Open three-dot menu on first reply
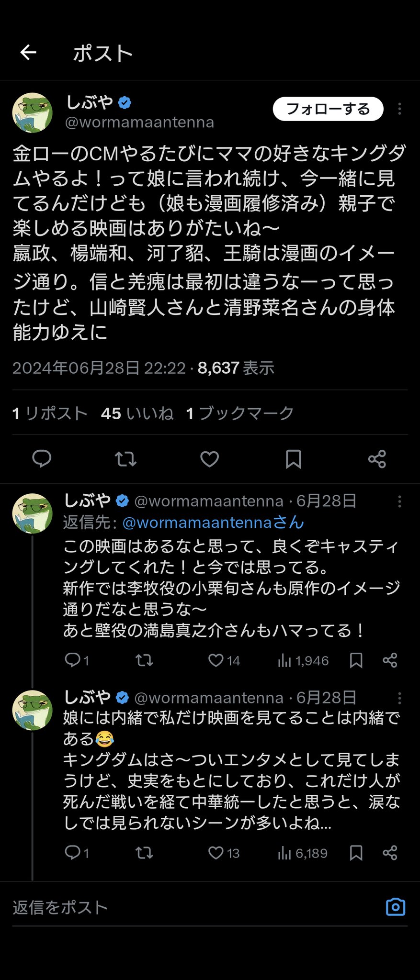This screenshot has height=980, width=420. click(399, 501)
